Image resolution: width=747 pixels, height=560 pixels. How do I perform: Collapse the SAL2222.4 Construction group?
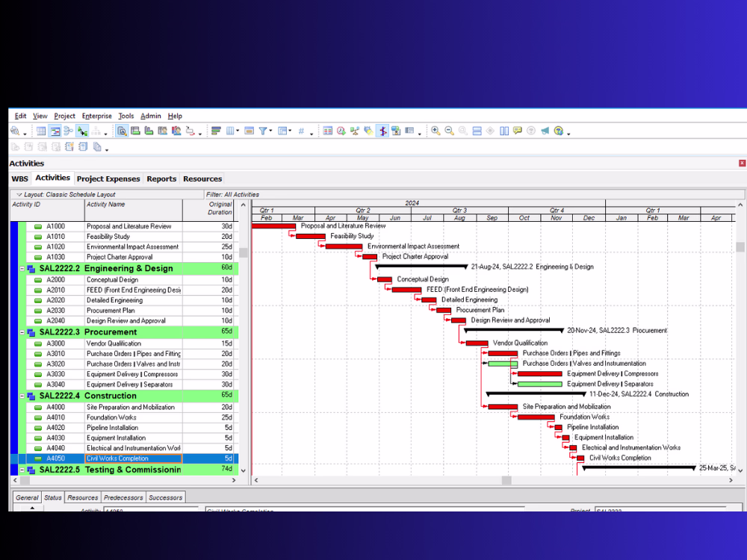[x=22, y=396]
